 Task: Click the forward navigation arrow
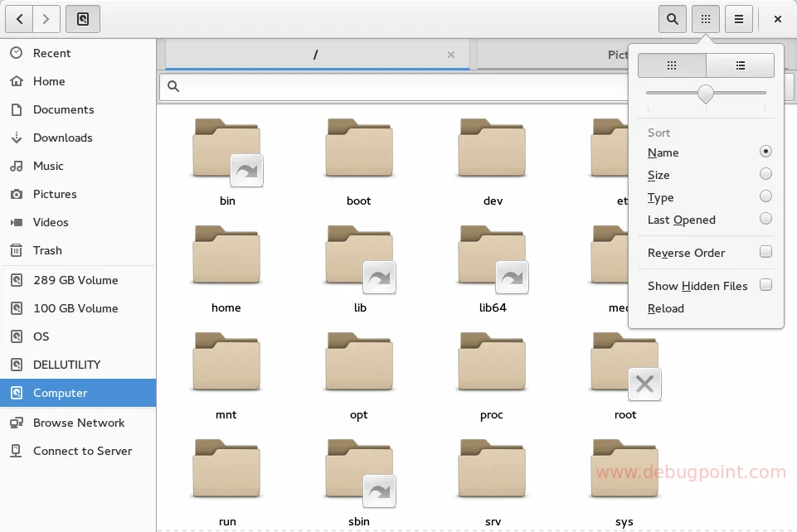point(48,18)
